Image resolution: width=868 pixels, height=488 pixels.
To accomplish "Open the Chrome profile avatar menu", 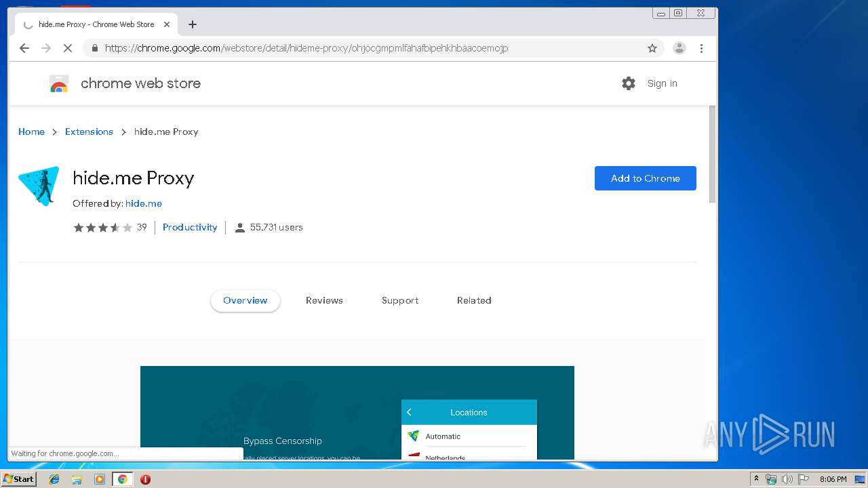I will (x=679, y=48).
